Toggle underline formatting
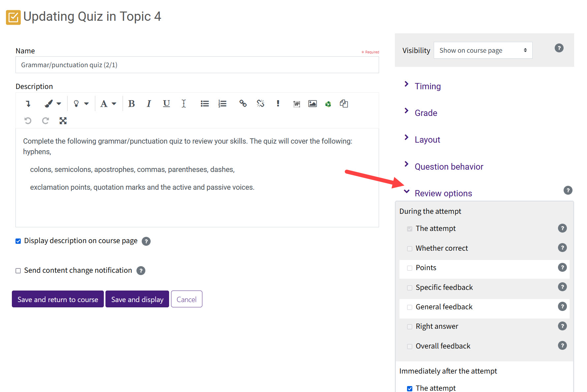The height and width of the screenshot is (392, 587). 166,104
